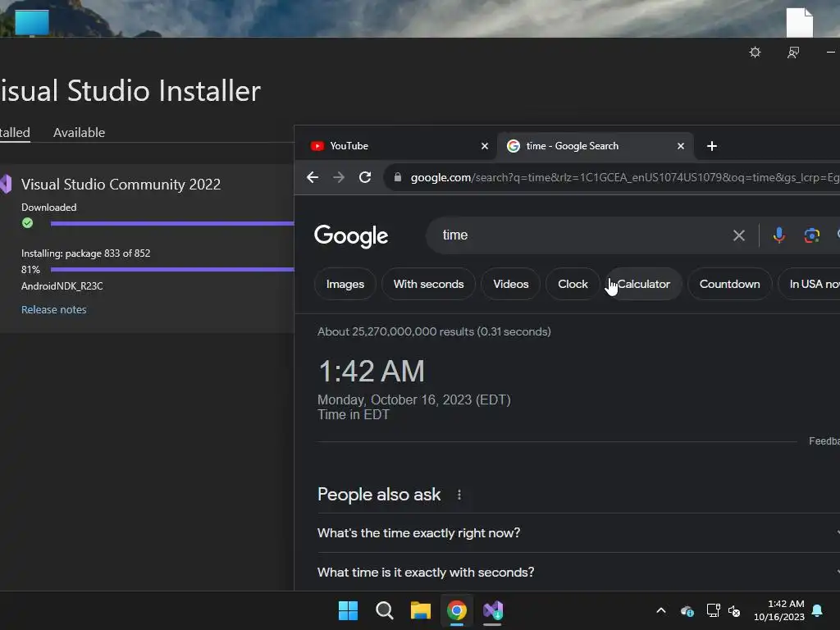Open the Windows Start menu

348,610
